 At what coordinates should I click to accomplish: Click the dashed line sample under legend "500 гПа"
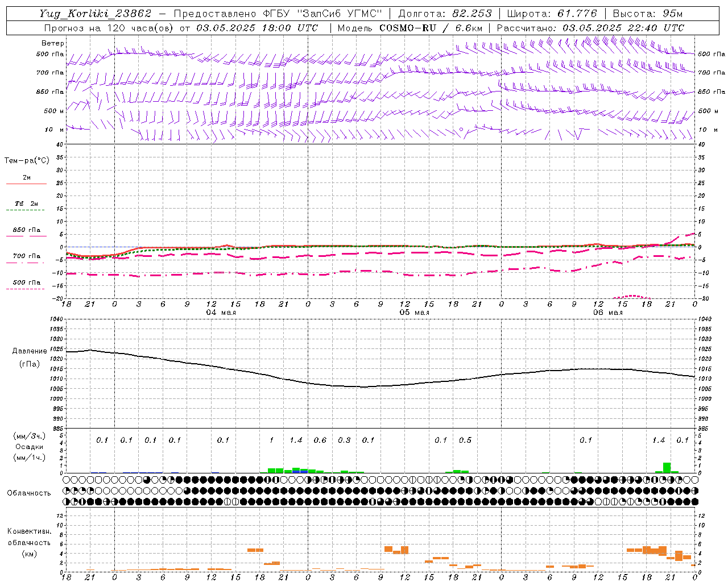tap(26, 289)
